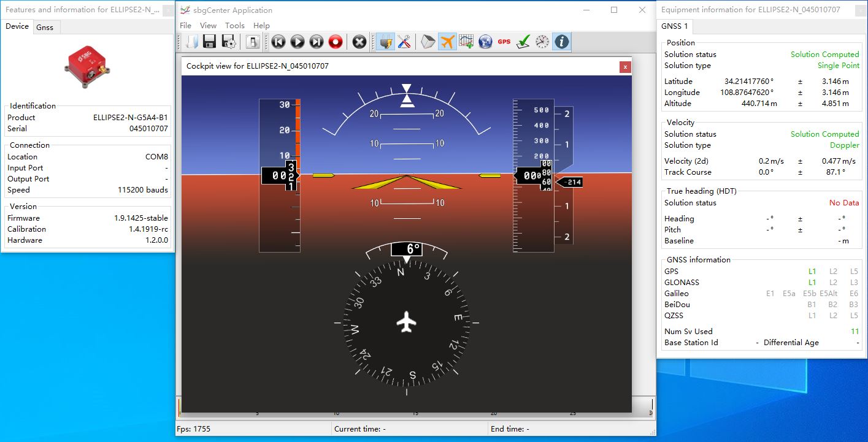Screen dimensions: 868x442
Task: Select the Device tab
Action: 17,26
